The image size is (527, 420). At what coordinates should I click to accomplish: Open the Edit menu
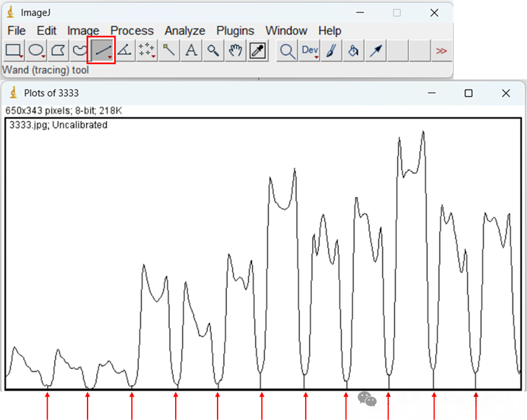pyautogui.click(x=46, y=30)
